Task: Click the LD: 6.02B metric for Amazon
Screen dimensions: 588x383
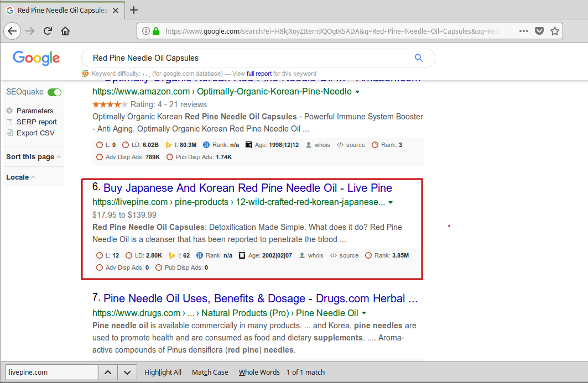Action: pos(141,145)
